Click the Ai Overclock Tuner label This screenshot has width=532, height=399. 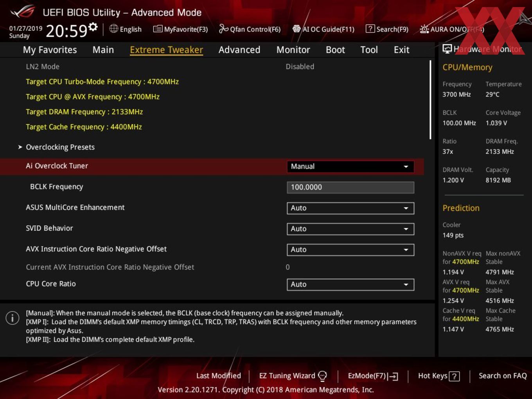[x=57, y=166]
